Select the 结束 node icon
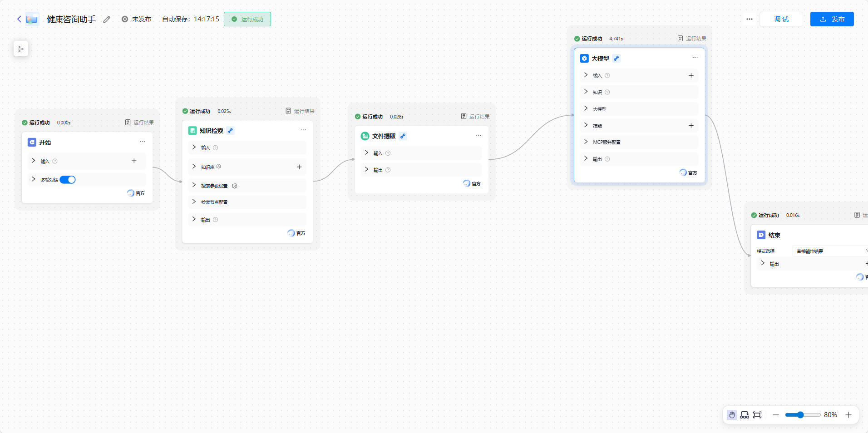The height and width of the screenshot is (433, 868). click(761, 235)
